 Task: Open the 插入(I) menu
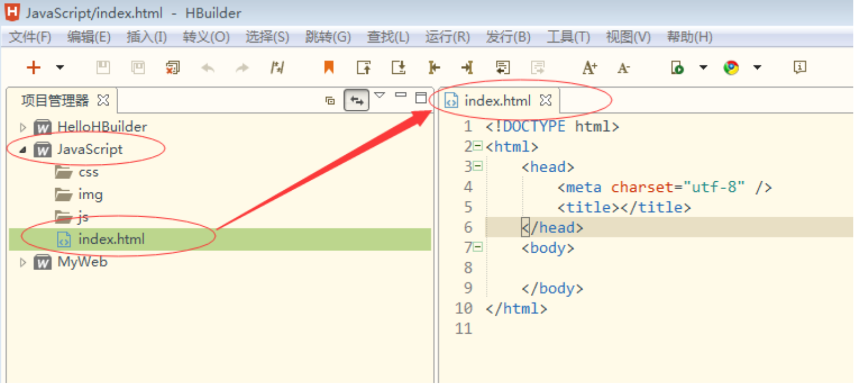147,37
